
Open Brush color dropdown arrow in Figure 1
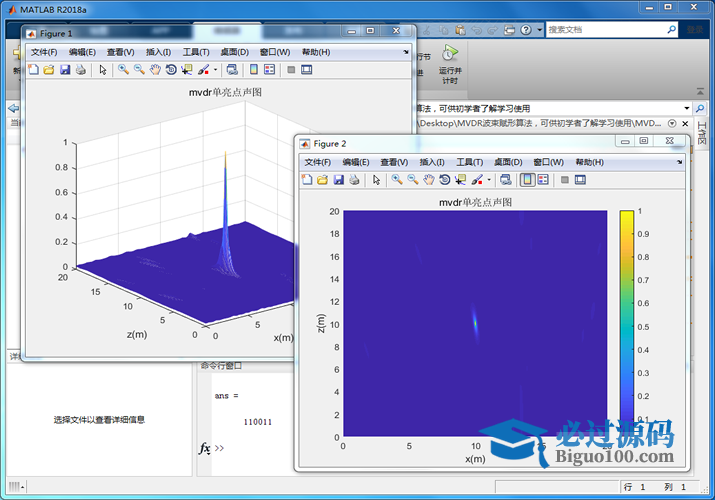[215, 70]
